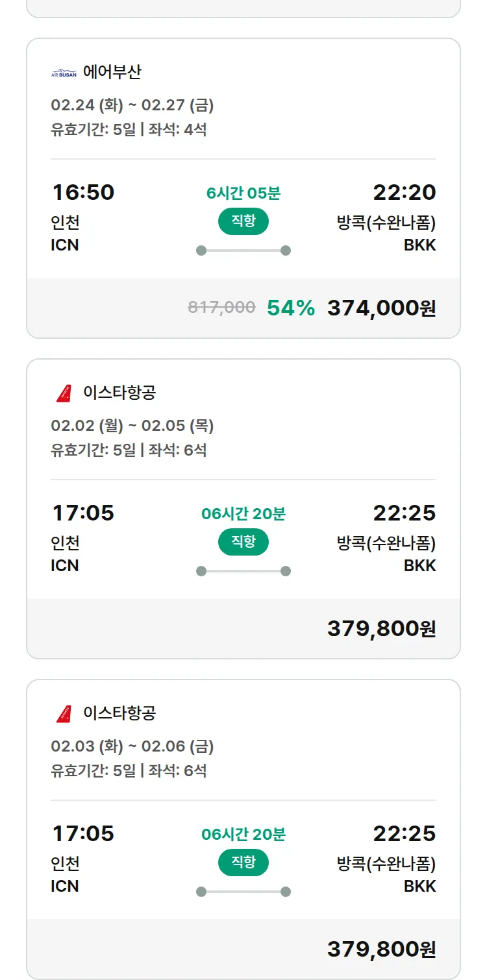
Task: Tap 직항 badge on the 02.03 Eastar flight
Action: pyautogui.click(x=243, y=863)
